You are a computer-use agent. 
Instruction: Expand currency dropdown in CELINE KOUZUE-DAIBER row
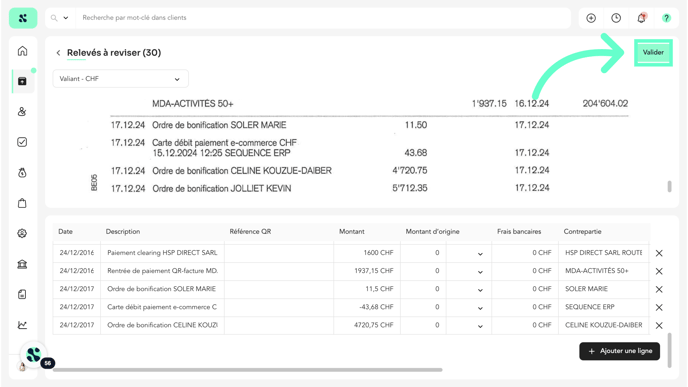(x=480, y=326)
